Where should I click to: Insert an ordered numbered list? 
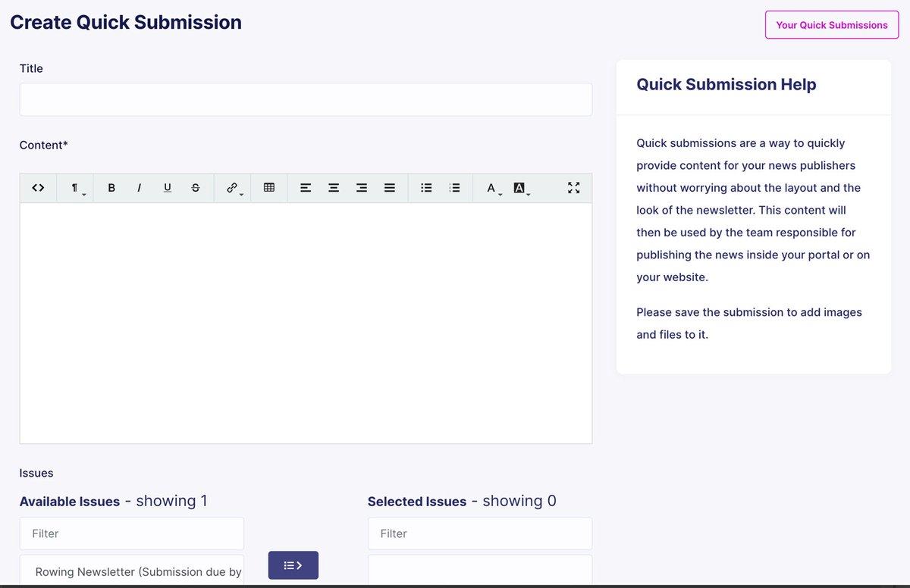(454, 188)
